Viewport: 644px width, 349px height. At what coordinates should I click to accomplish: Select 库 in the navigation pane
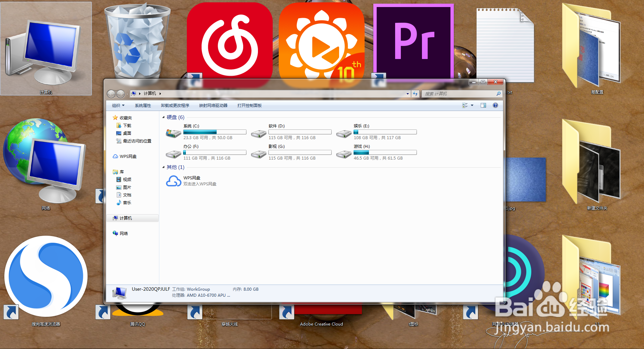[x=118, y=172]
